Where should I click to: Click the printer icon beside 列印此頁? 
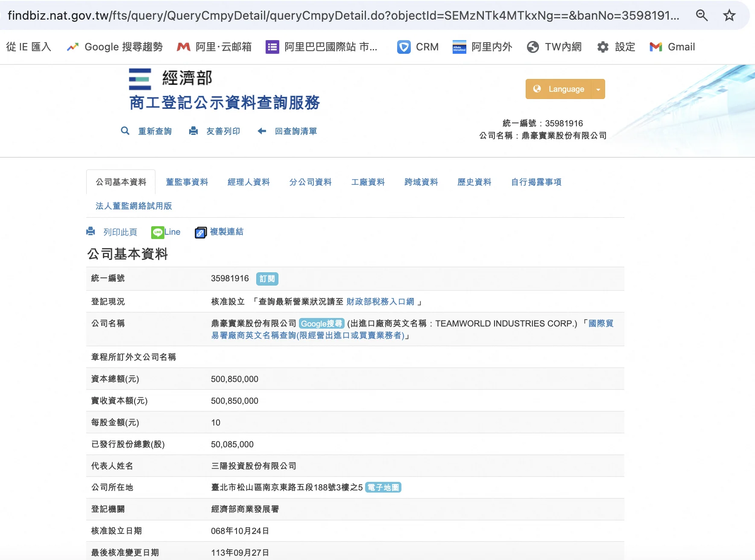91,232
